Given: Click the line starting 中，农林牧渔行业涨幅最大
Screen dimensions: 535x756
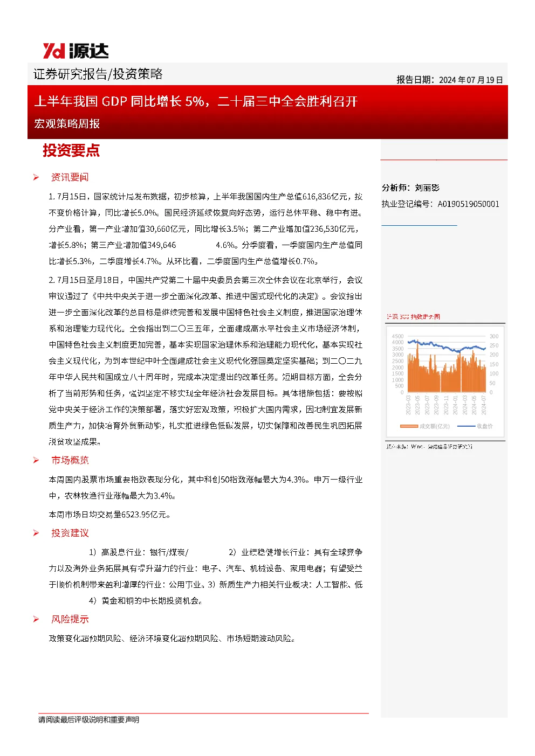Looking at the screenshot, I should pos(112,495).
